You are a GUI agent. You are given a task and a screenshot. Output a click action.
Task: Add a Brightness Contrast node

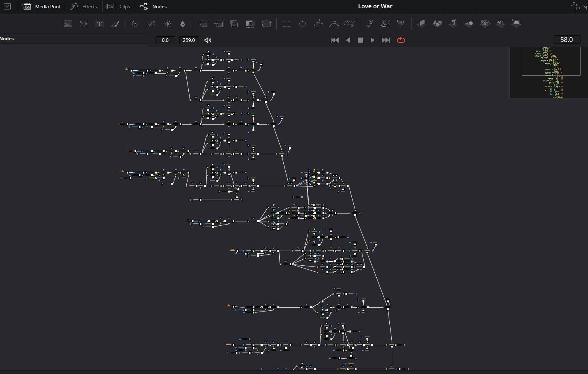coord(167,24)
